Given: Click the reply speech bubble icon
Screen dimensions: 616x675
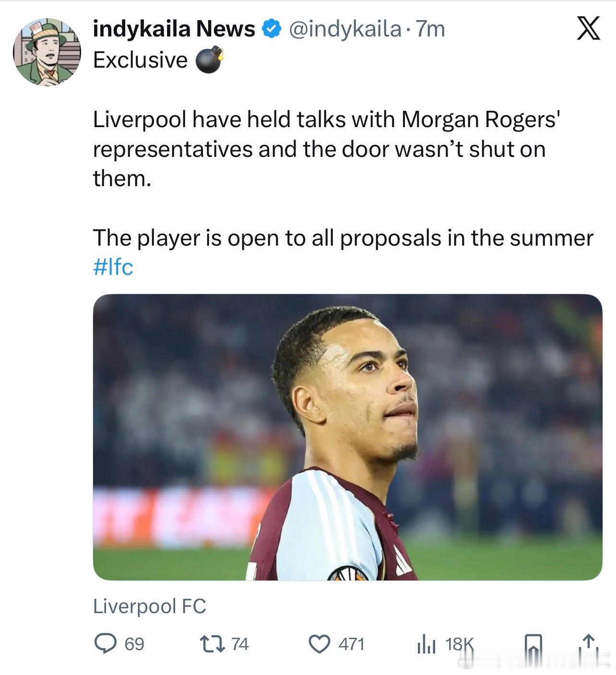Looking at the screenshot, I should point(105,643).
